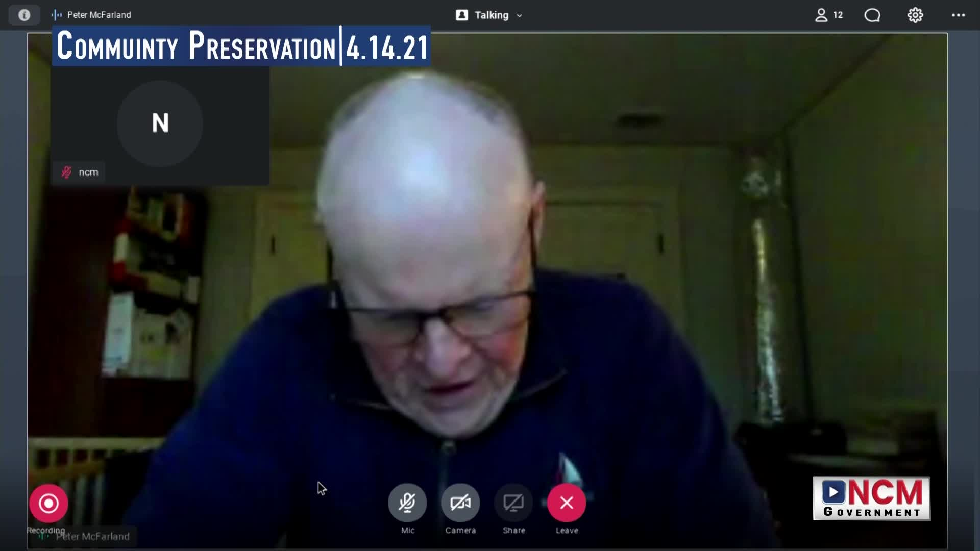
Task: Click the chevron next to Talking
Action: click(x=520, y=16)
